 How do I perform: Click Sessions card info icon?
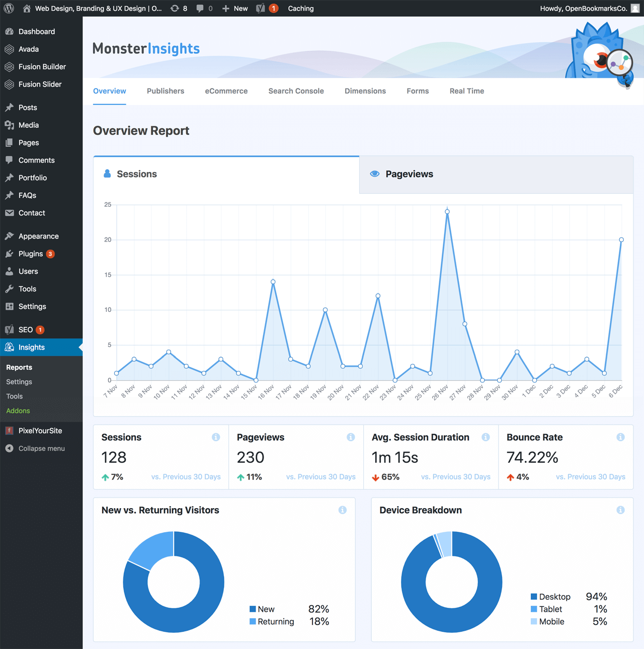[216, 437]
